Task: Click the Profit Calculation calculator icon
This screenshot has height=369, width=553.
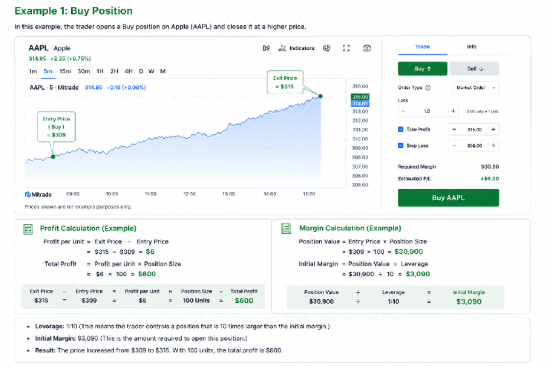Action: 28,229
